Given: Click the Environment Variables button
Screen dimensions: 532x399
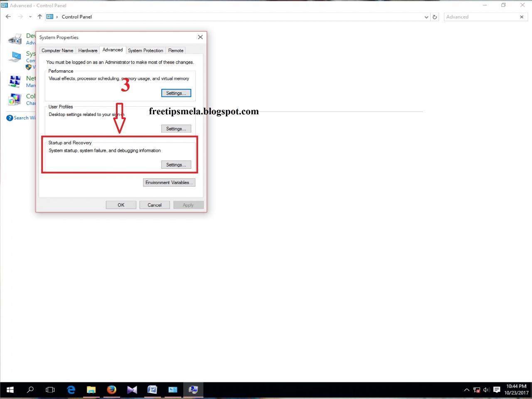Looking at the screenshot, I should [169, 182].
